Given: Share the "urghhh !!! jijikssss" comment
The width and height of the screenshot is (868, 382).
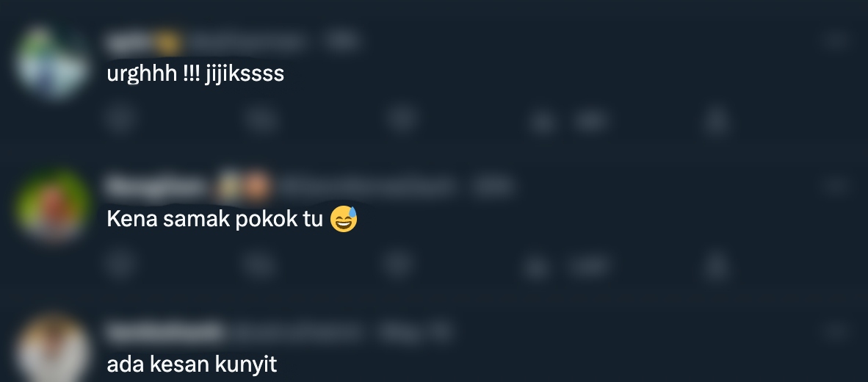Looking at the screenshot, I should coord(716,119).
